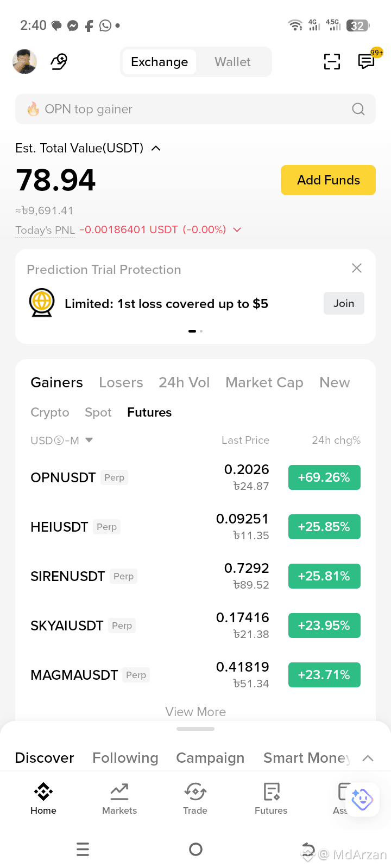Tap the floating AI assistant icon
391x868 pixels.
click(362, 799)
